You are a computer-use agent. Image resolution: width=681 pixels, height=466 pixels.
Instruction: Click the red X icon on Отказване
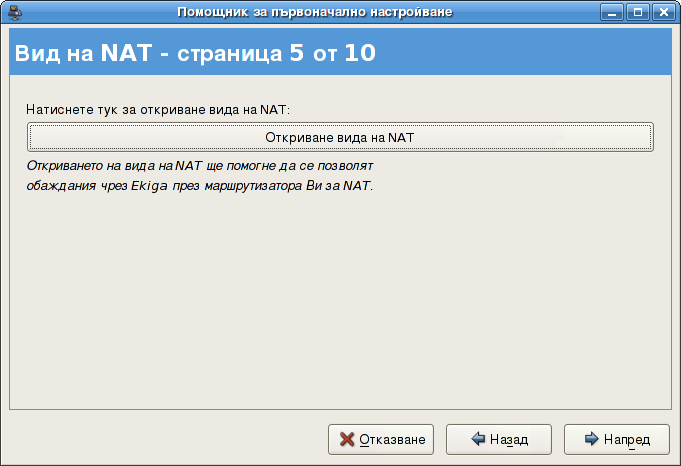tap(347, 439)
